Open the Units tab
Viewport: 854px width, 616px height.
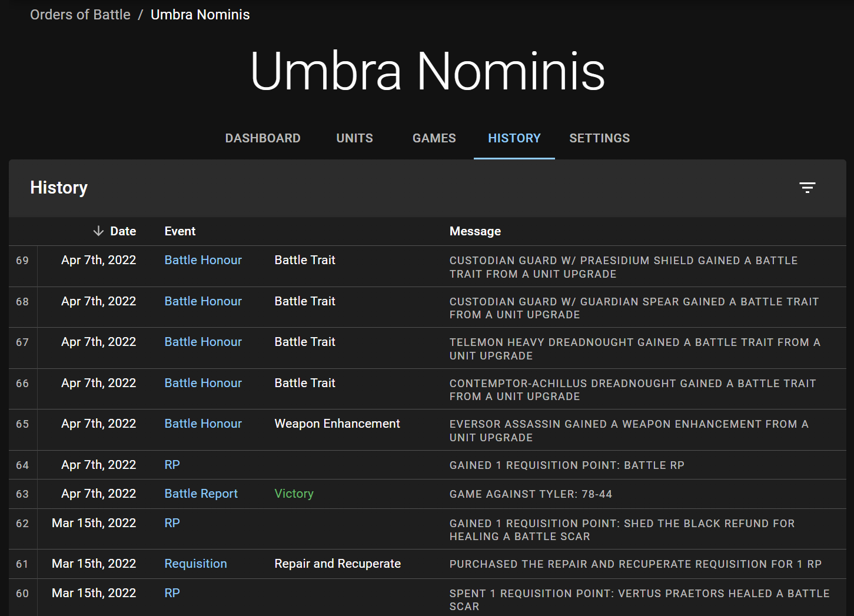(354, 138)
